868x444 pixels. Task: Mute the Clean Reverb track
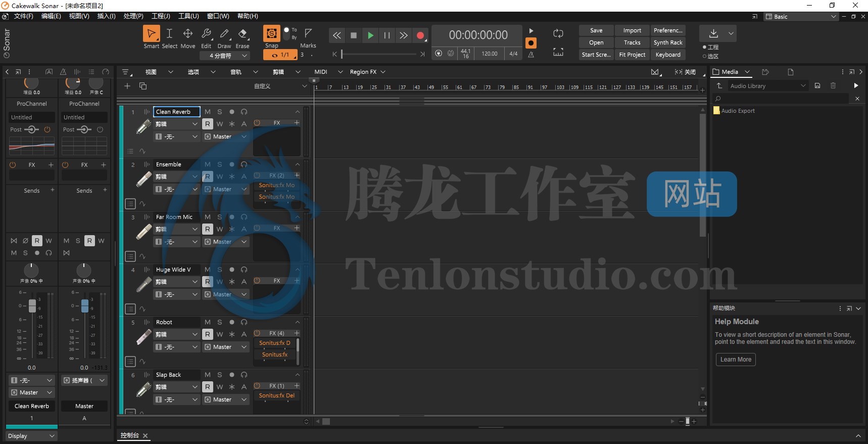(x=207, y=112)
